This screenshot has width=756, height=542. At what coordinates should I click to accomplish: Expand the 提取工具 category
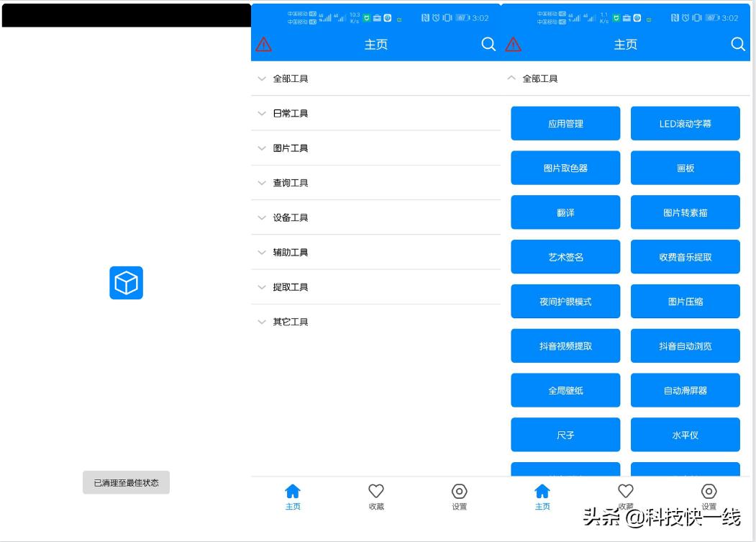(x=291, y=287)
